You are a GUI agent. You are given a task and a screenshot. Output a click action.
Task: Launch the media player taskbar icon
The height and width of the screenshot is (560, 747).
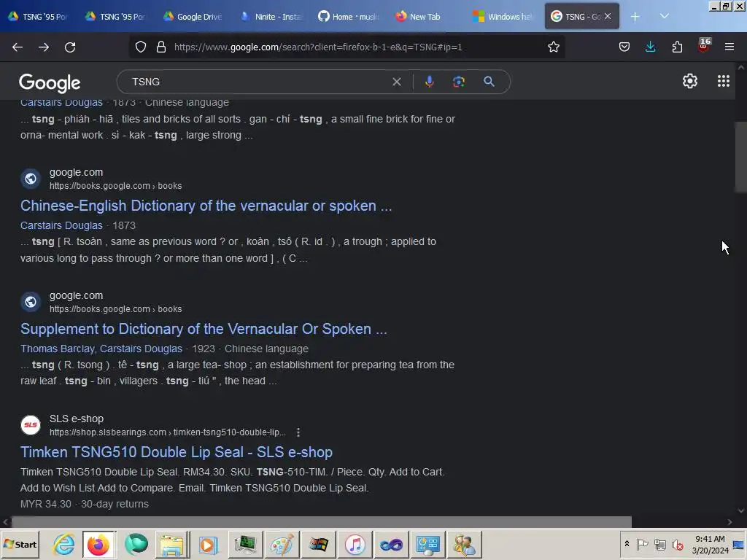tap(208, 545)
